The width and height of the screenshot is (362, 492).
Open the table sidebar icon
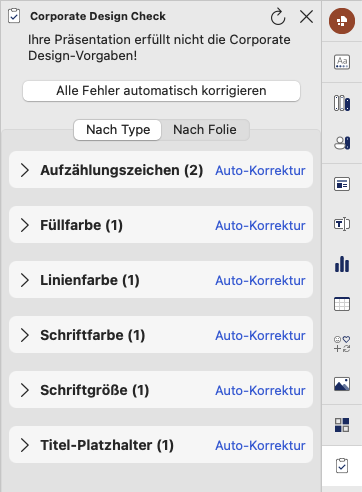[x=342, y=304]
